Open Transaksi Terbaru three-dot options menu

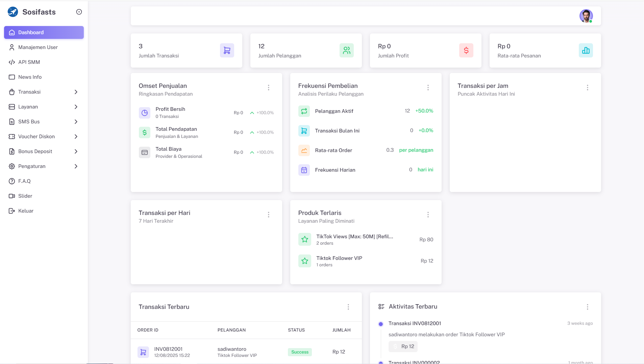tap(348, 307)
